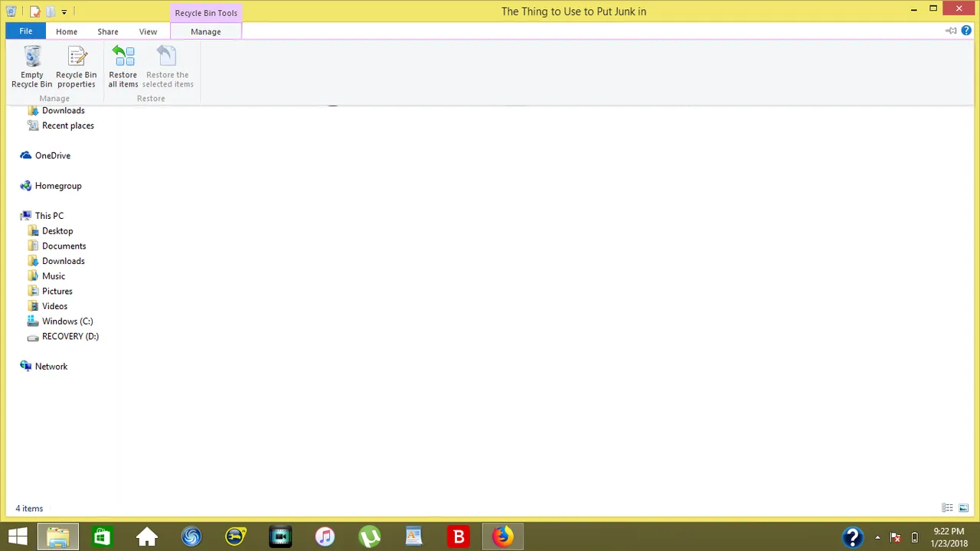Select the Windows (C:) drive
Screen dimensions: 980x551
67,321
